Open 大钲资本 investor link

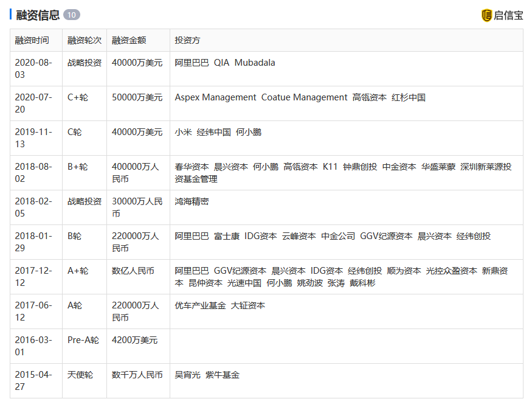pyautogui.click(x=248, y=305)
